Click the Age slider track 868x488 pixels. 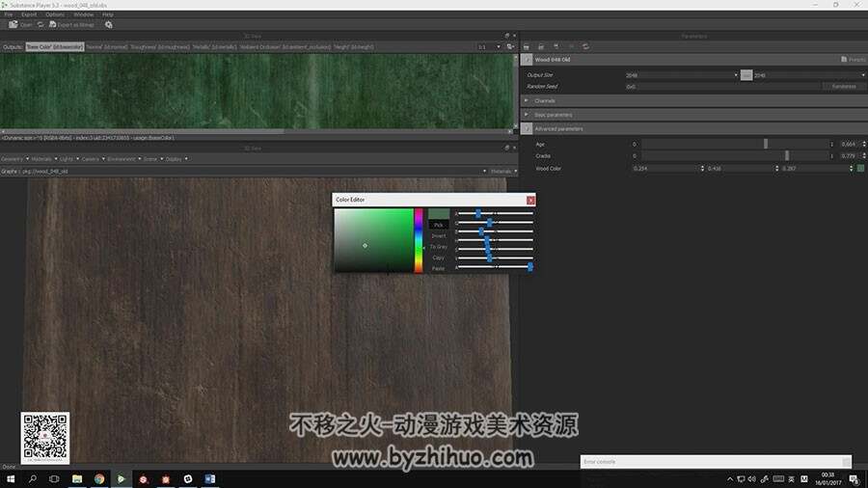point(735,144)
